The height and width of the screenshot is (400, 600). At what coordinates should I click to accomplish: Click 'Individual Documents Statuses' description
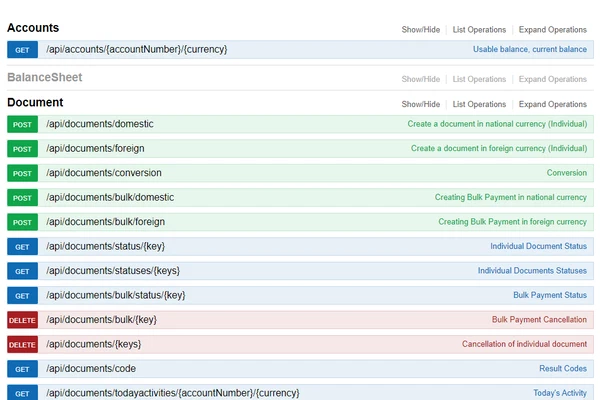pyautogui.click(x=532, y=271)
